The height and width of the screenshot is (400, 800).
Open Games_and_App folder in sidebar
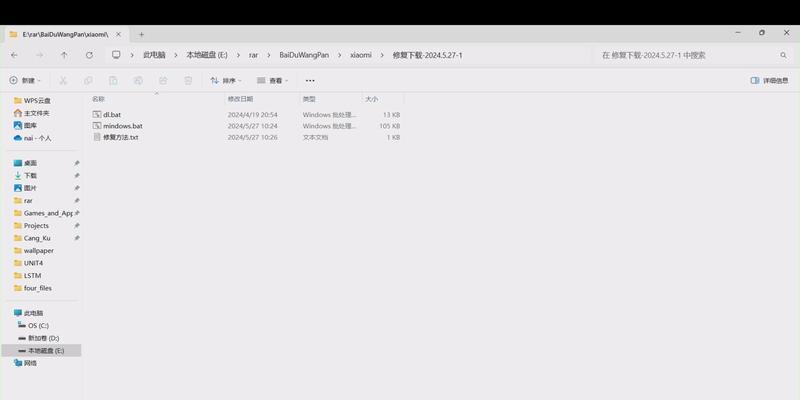click(41, 213)
